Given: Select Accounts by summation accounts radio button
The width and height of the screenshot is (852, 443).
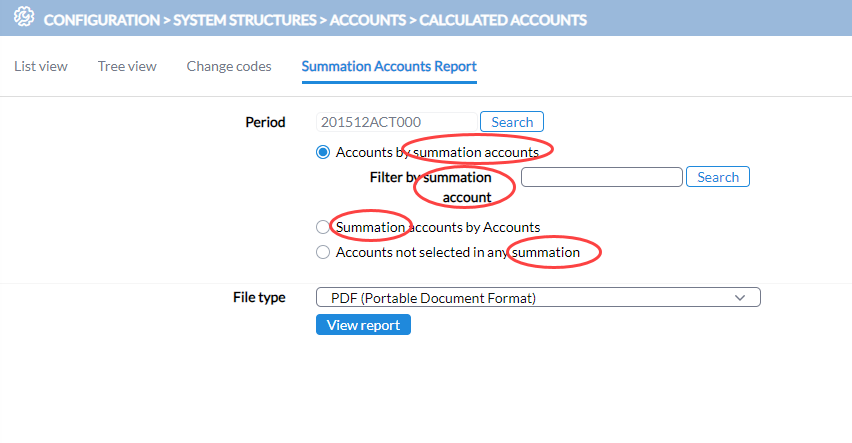Looking at the screenshot, I should [x=323, y=152].
